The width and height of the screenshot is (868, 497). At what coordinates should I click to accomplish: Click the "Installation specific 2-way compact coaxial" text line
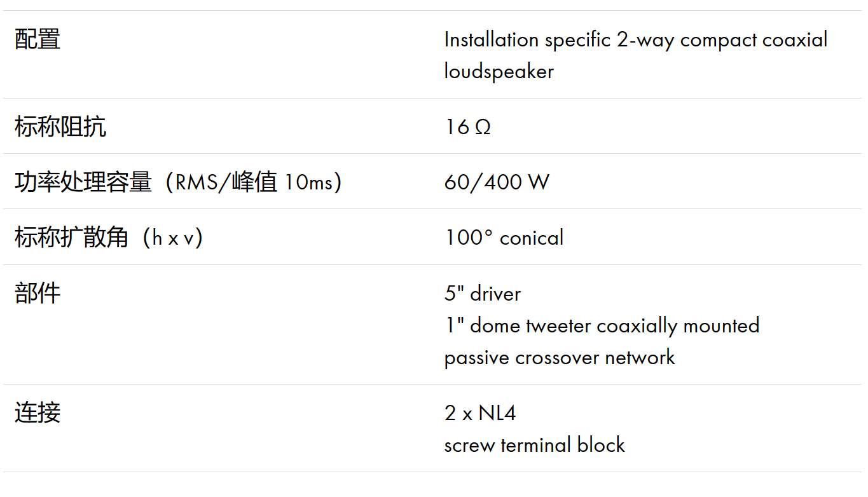click(635, 40)
